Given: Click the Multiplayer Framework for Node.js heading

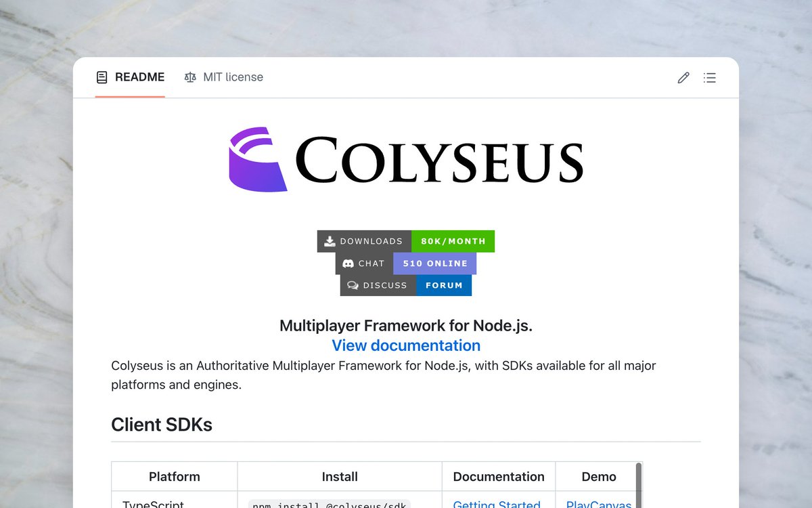Looking at the screenshot, I should tap(406, 325).
